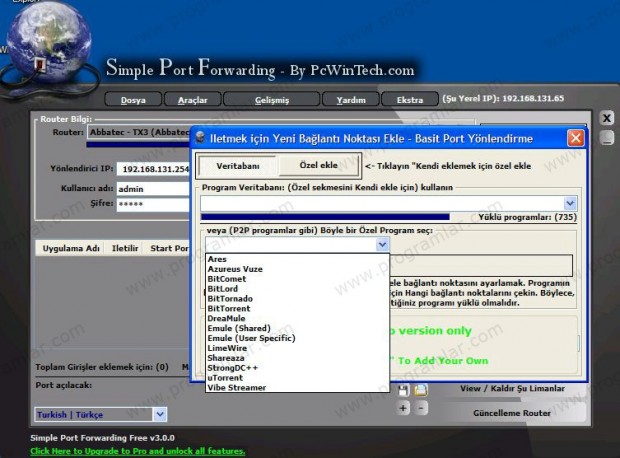Click View / Kaldır Şu Limanlar button
This screenshot has width=620, height=458.
512,388
